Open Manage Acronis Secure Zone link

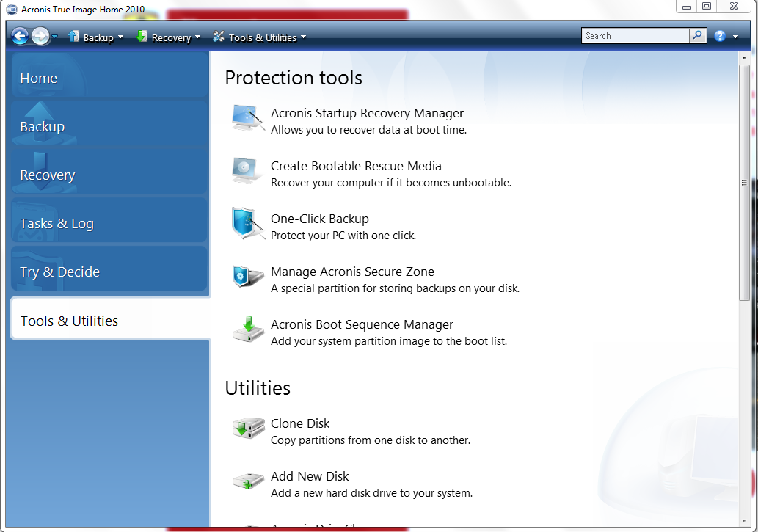[x=352, y=272]
